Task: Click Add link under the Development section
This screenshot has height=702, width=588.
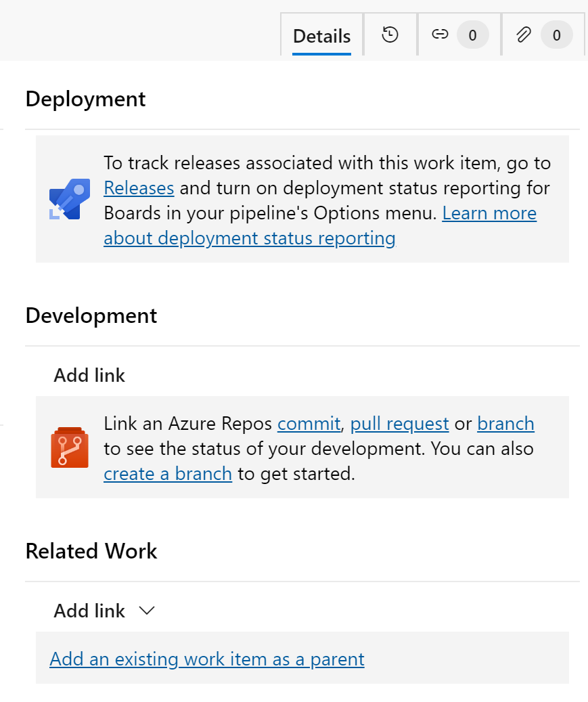Action: 89,375
